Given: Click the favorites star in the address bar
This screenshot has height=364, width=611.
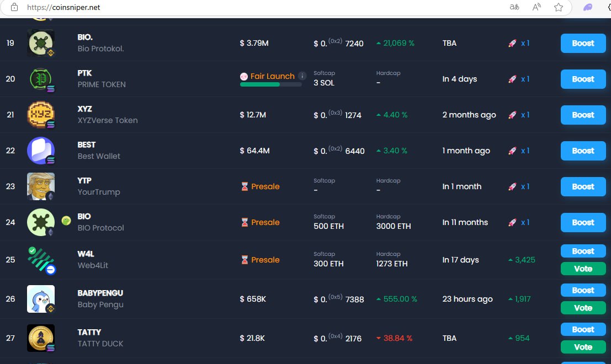Looking at the screenshot, I should pos(558,7).
